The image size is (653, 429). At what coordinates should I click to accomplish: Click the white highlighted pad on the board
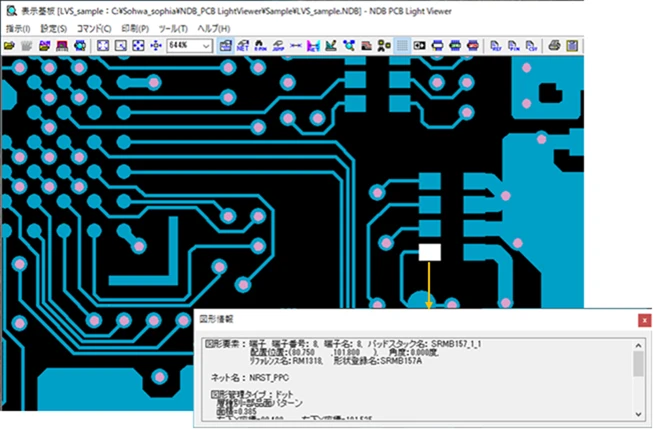[x=430, y=252]
